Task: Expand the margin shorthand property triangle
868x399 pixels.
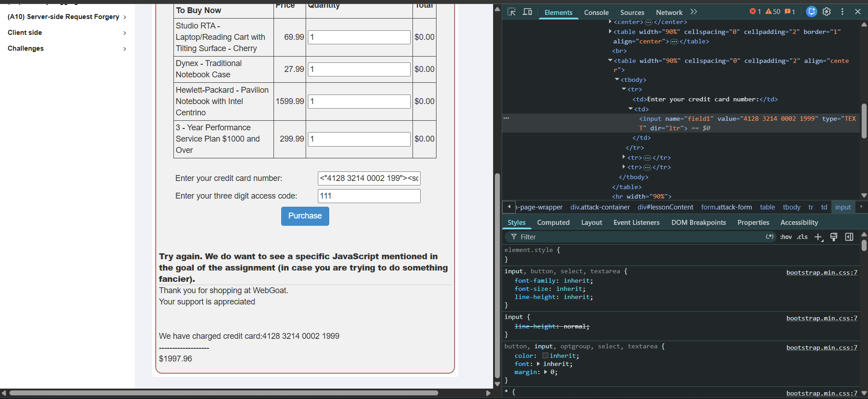Action: (546, 372)
